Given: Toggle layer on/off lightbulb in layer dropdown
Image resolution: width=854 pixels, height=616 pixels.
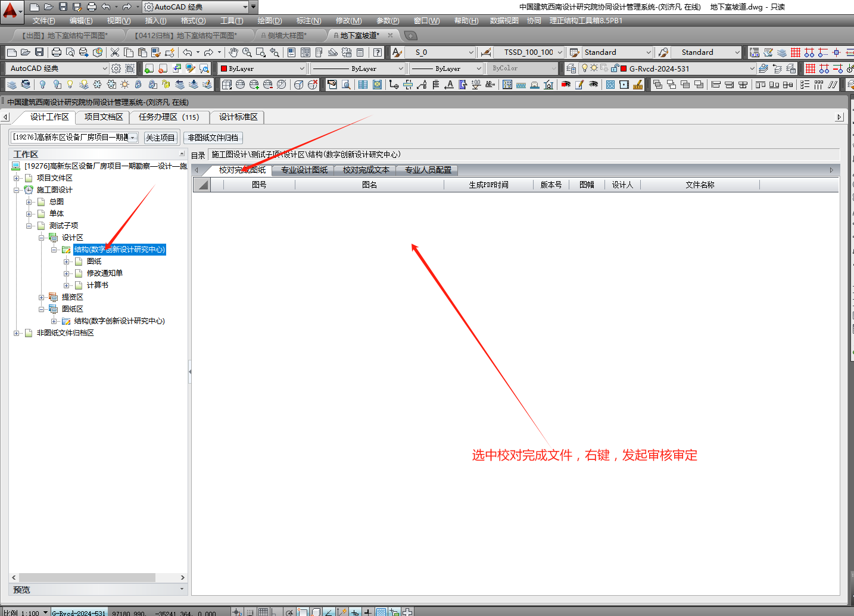Looking at the screenshot, I should (x=585, y=69).
